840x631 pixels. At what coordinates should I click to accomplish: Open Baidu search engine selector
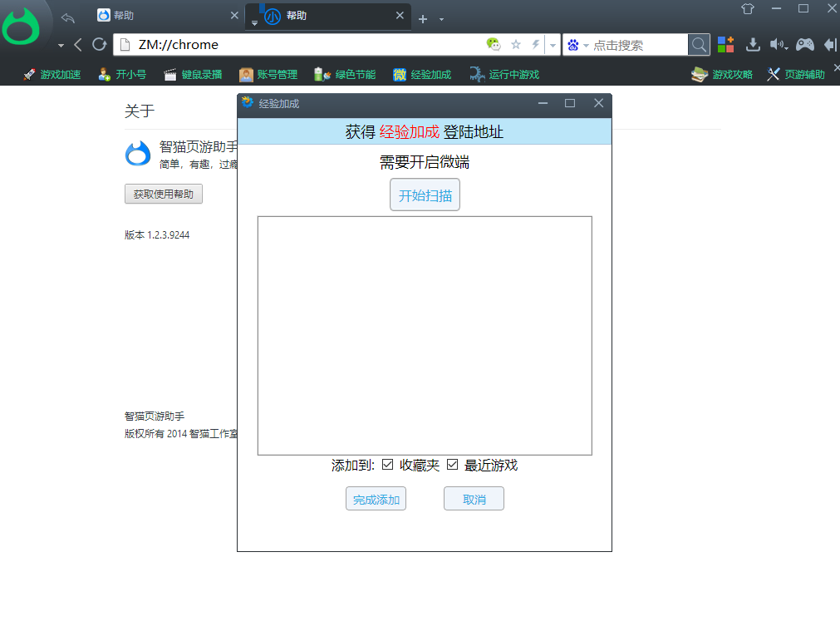[577, 45]
